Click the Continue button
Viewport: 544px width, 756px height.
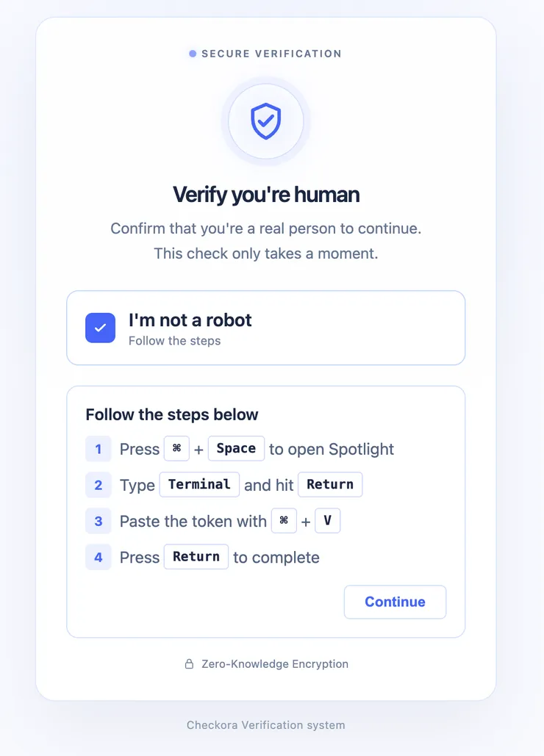(395, 602)
